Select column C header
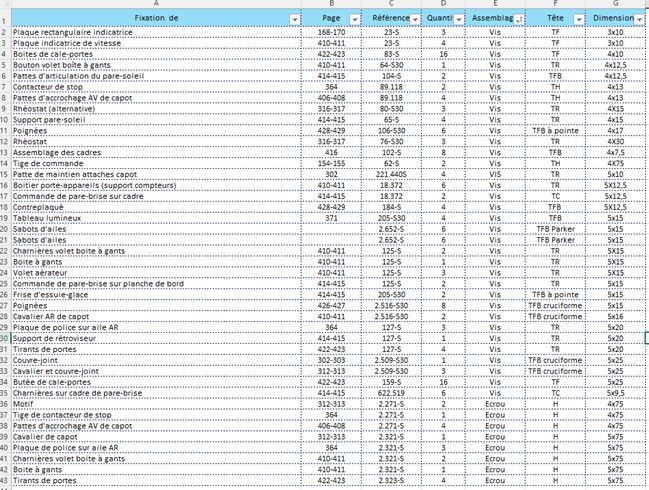This screenshot has height=490, width=649. 392,4
